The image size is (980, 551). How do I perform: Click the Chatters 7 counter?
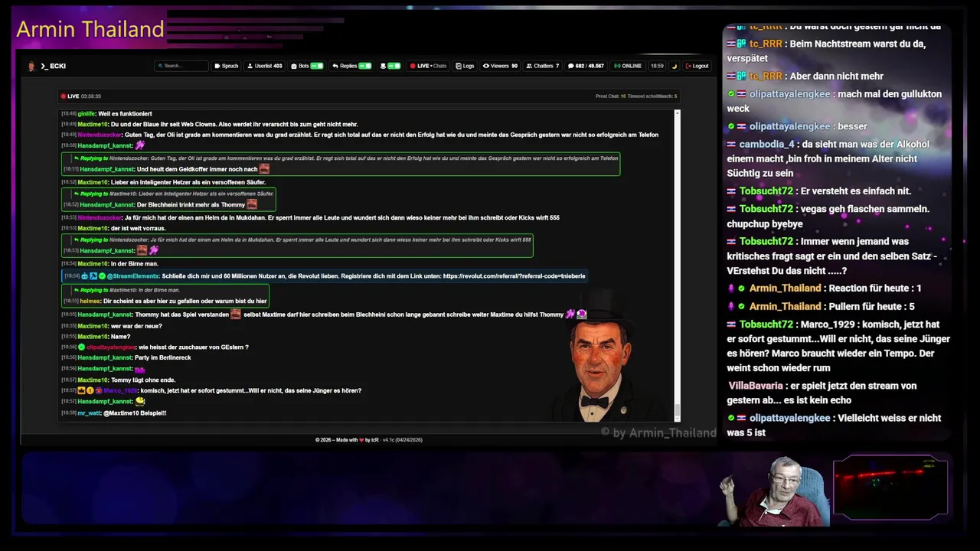coord(543,66)
